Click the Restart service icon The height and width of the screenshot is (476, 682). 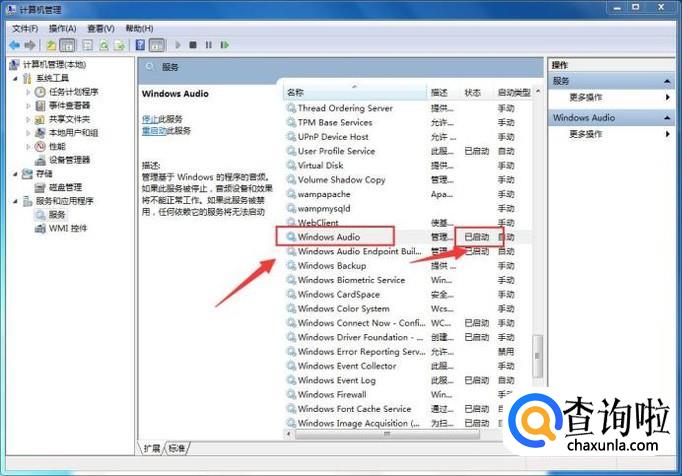pos(224,45)
